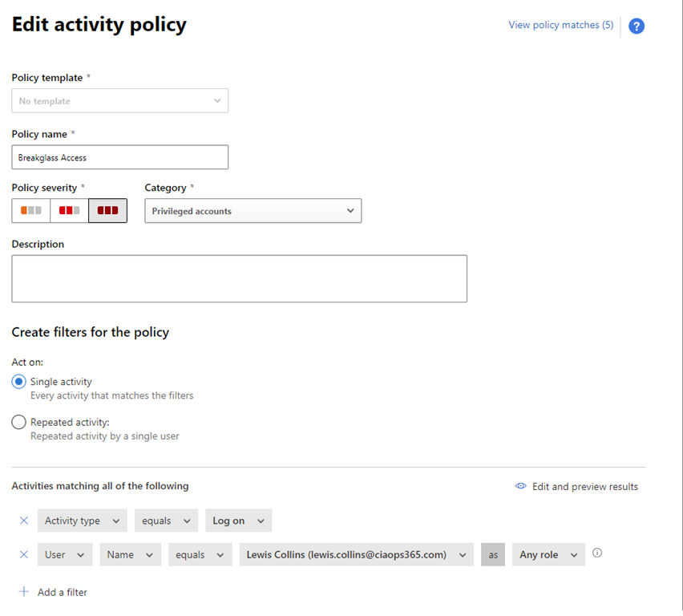Click inside the Description text box
This screenshot has height=616, width=683.
point(239,278)
